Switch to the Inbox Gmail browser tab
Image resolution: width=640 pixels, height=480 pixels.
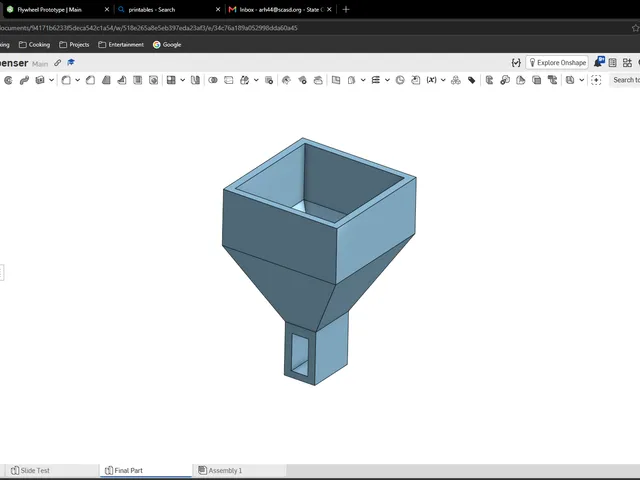tap(280, 9)
